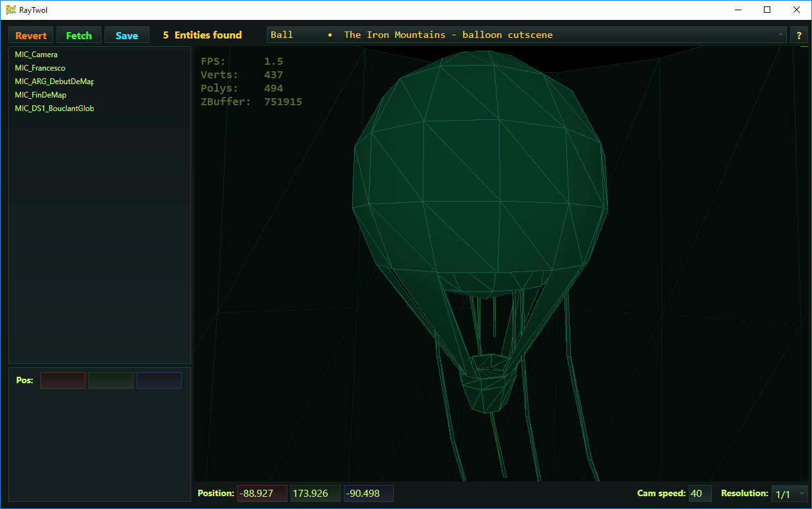Image resolution: width=812 pixels, height=509 pixels.
Task: Select MIC_ARG_DebutDeMap entity
Action: click(x=54, y=82)
